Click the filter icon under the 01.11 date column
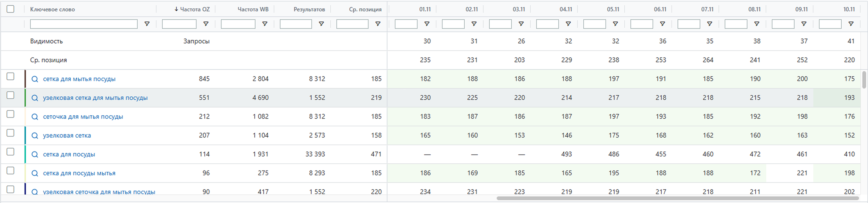The height and width of the screenshot is (203, 868). coord(427,24)
